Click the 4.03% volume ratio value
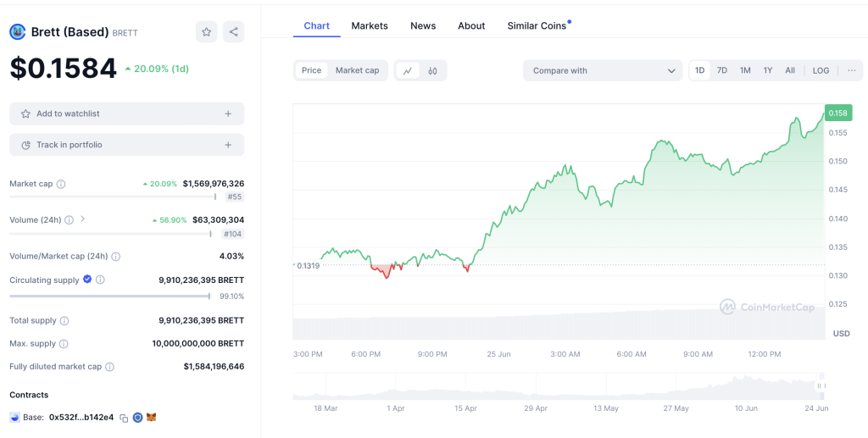Image resolution: width=868 pixels, height=438 pixels. pyautogui.click(x=231, y=256)
